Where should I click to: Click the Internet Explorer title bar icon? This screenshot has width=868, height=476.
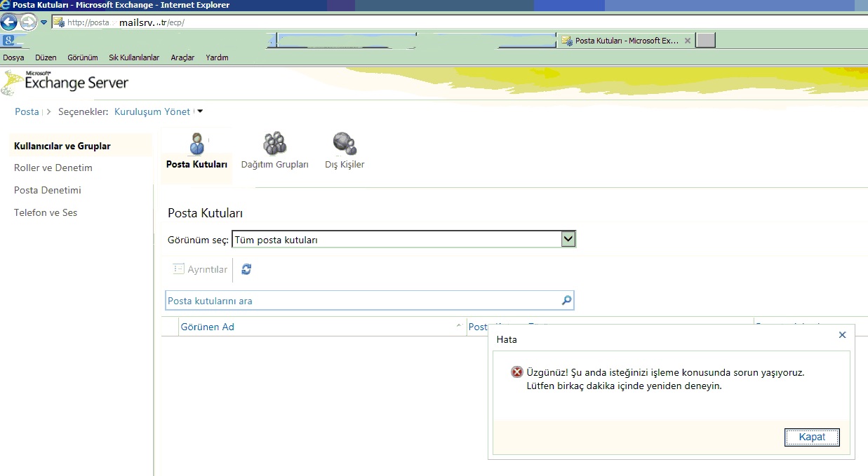click(6, 5)
